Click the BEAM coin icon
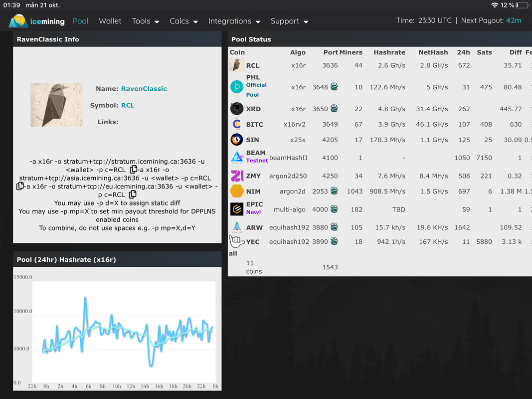The image size is (532, 399). 236,158
